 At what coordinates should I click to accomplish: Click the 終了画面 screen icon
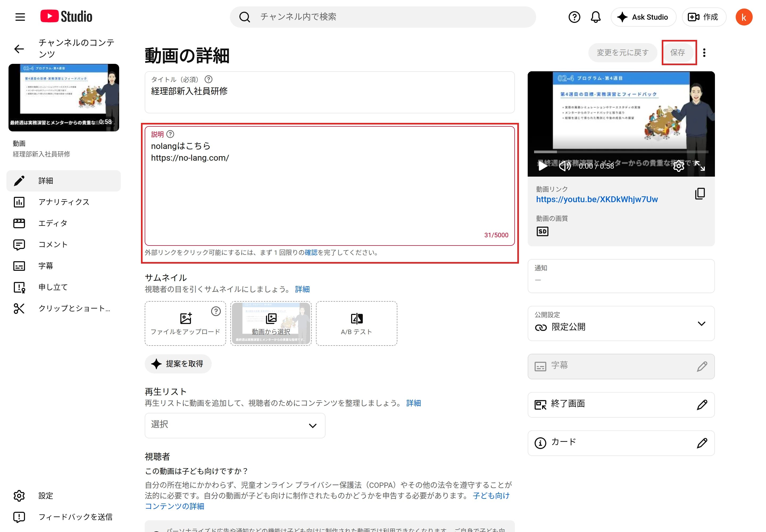(540, 405)
